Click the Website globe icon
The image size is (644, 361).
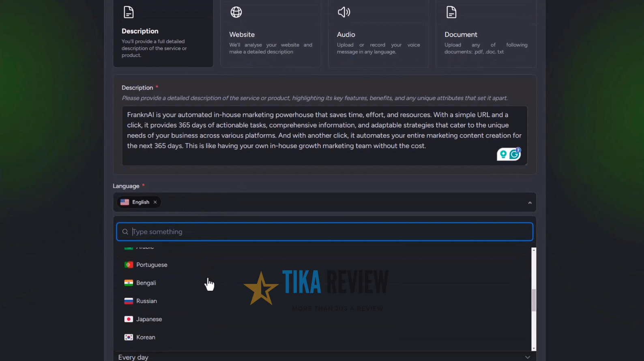[236, 12]
